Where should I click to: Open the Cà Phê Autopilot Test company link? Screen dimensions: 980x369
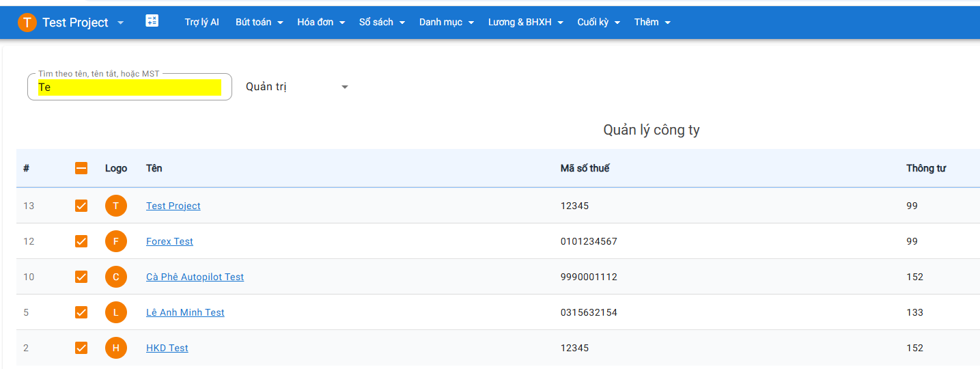point(195,277)
